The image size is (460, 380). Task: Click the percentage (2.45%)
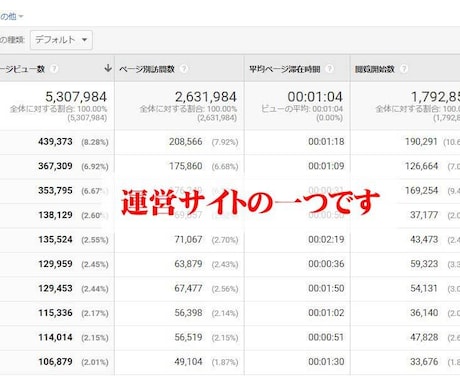[95, 265]
